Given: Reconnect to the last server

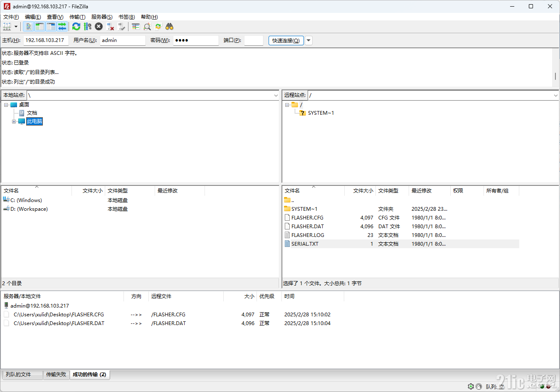Looking at the screenshot, I should pyautogui.click(x=121, y=27).
